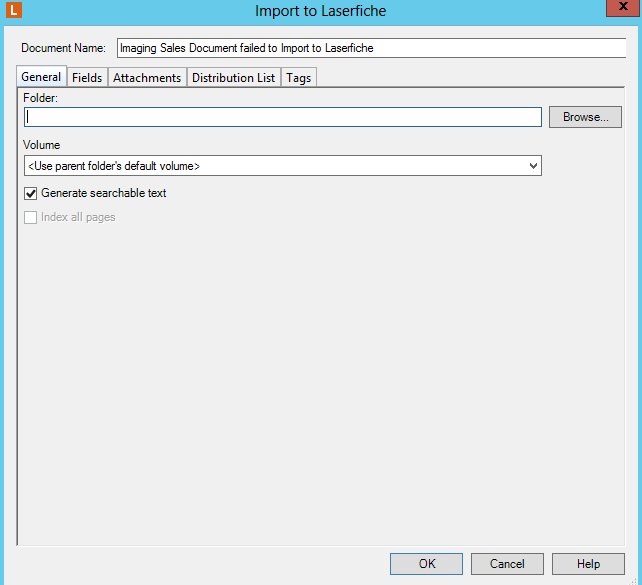This screenshot has height=585, width=642.
Task: Switch to the Fields tab
Action: tap(87, 78)
